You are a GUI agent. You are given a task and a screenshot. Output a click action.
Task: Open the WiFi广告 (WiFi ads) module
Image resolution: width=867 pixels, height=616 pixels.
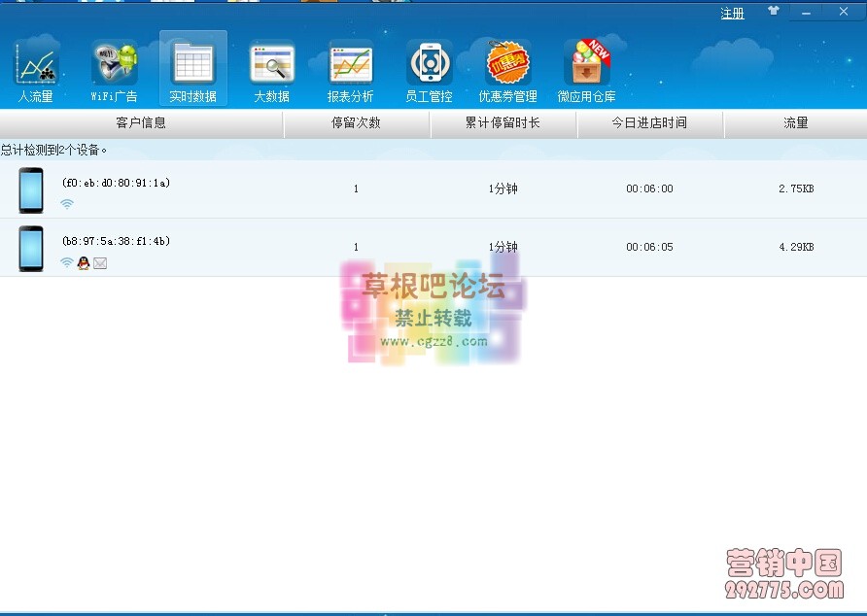(x=114, y=68)
